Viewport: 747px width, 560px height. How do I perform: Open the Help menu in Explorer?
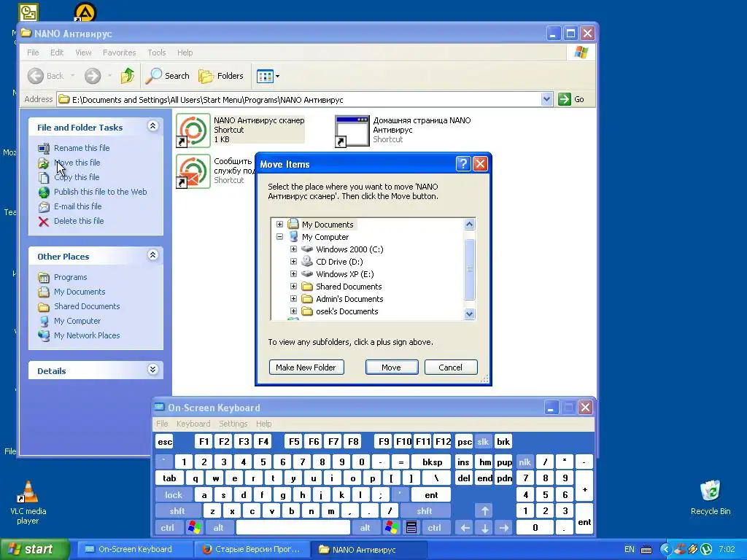[185, 52]
